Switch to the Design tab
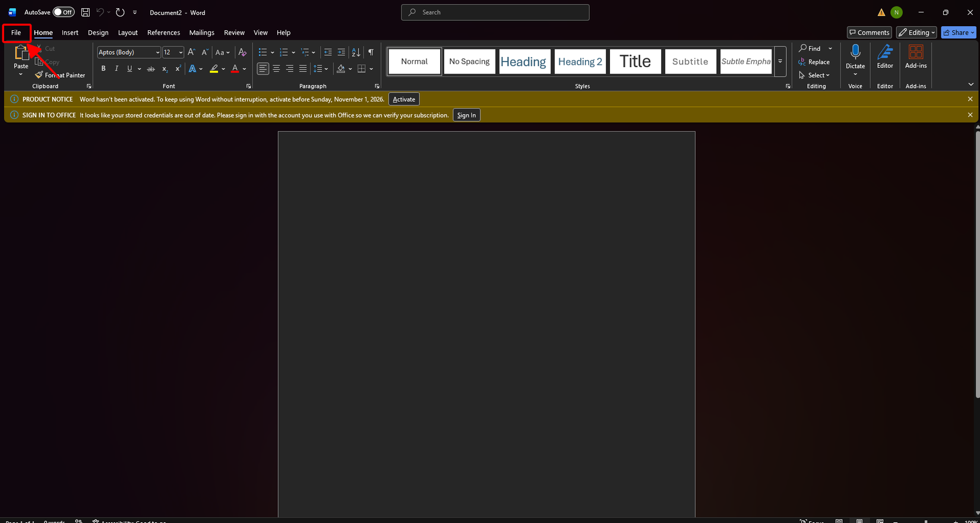The image size is (980, 523). (98, 33)
